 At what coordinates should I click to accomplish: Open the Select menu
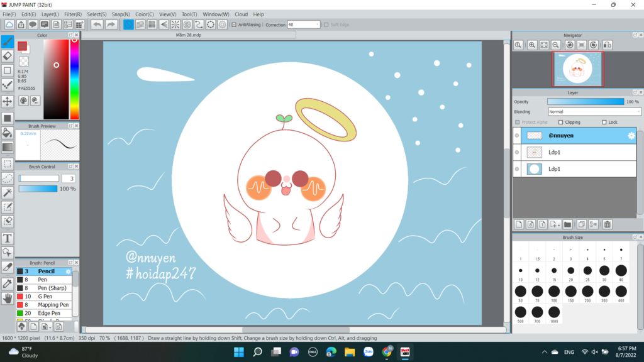coord(96,14)
